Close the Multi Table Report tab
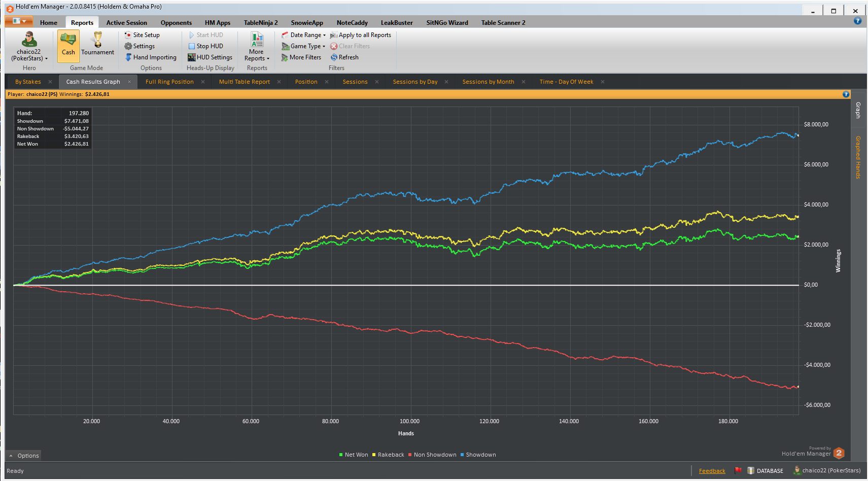The height and width of the screenshot is (481, 868). pyautogui.click(x=279, y=82)
